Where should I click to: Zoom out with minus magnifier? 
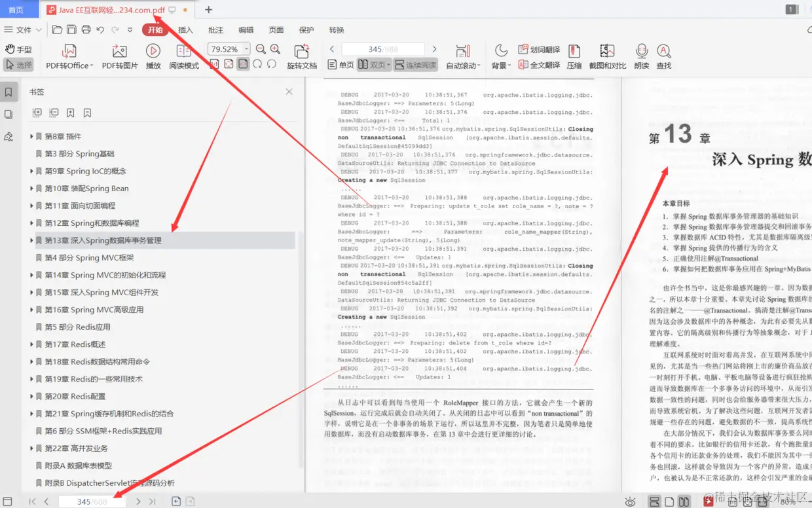tap(261, 49)
